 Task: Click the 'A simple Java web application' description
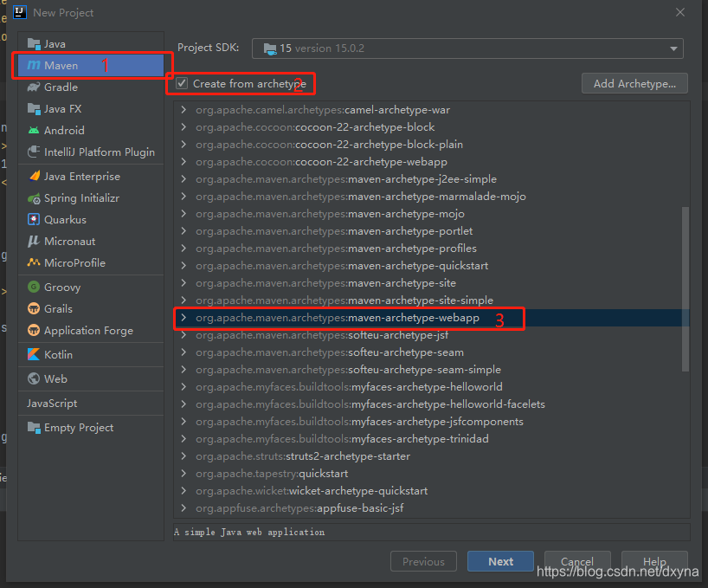click(249, 532)
